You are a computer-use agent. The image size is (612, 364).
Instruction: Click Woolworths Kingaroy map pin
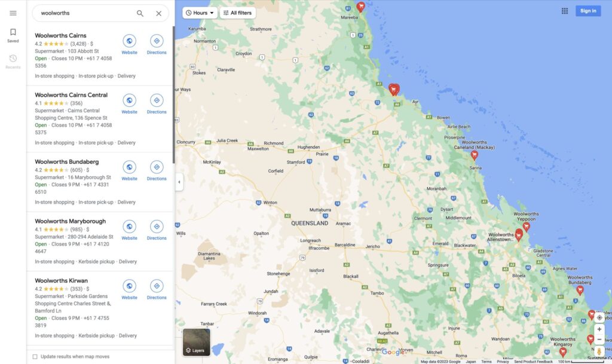pos(563,352)
